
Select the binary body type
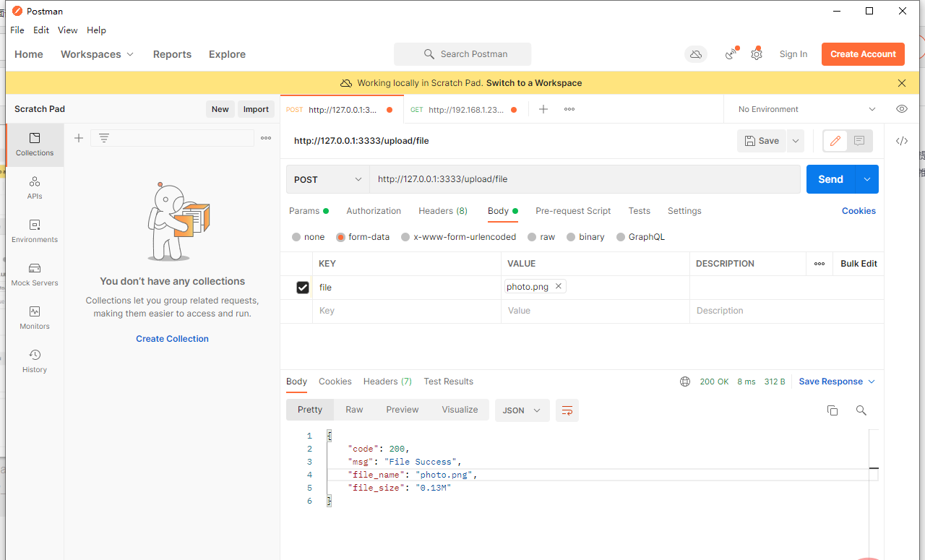point(585,237)
